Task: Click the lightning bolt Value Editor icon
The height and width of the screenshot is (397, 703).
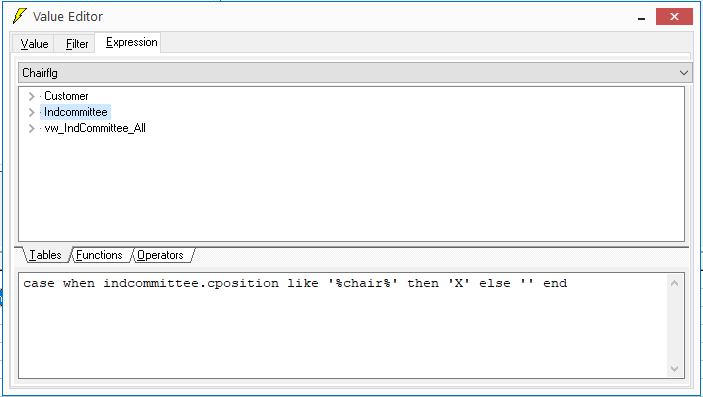Action: coord(20,16)
